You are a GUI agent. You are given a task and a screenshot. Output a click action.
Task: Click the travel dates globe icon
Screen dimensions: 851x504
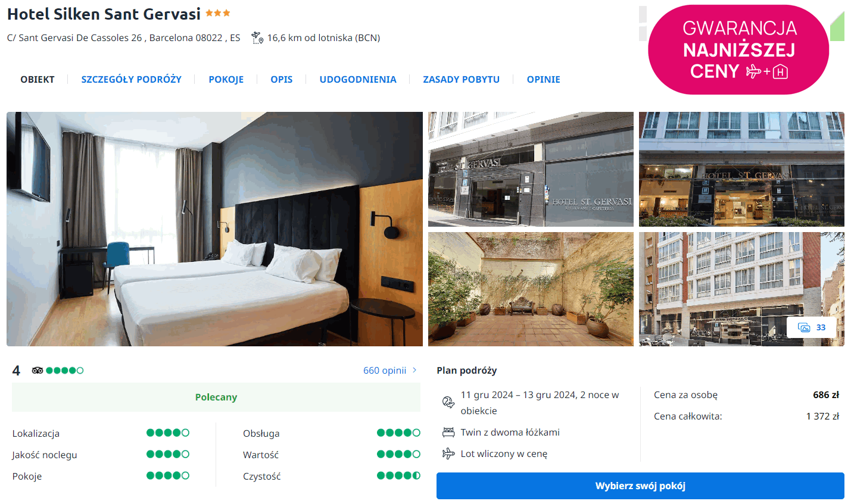[x=448, y=403]
